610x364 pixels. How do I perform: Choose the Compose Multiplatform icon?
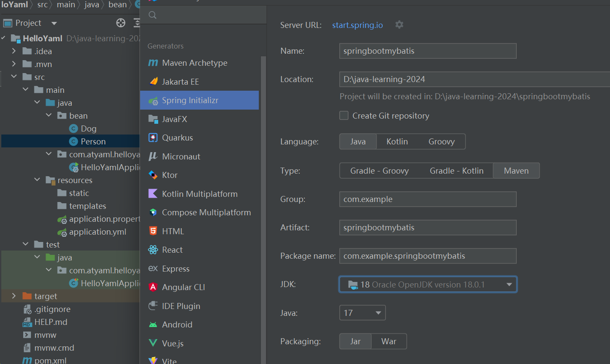coord(153,212)
